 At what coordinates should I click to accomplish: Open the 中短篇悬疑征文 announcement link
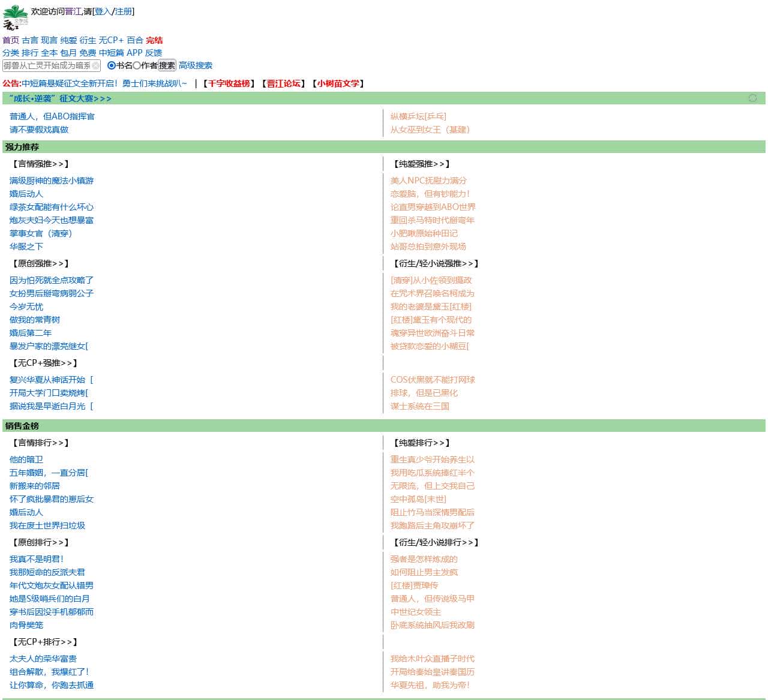(x=104, y=83)
